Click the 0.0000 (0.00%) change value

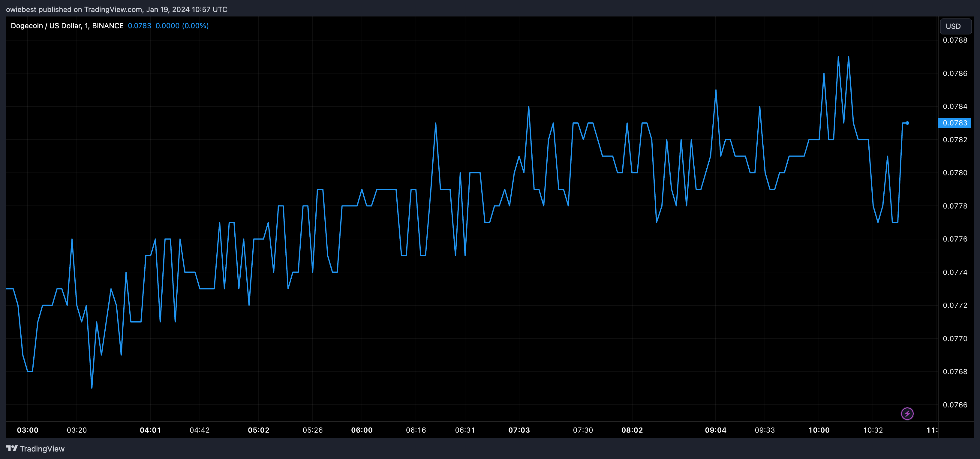(182, 25)
